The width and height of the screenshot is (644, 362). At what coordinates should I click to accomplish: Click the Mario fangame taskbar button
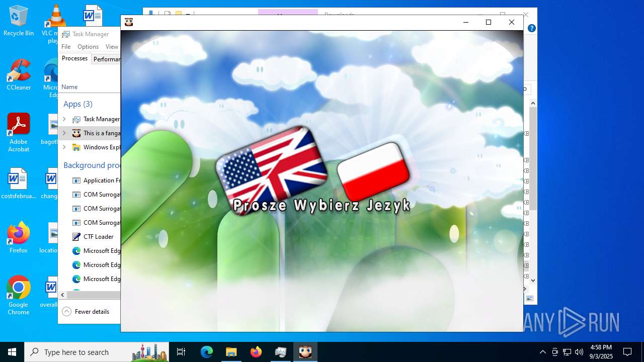pyautogui.click(x=305, y=352)
